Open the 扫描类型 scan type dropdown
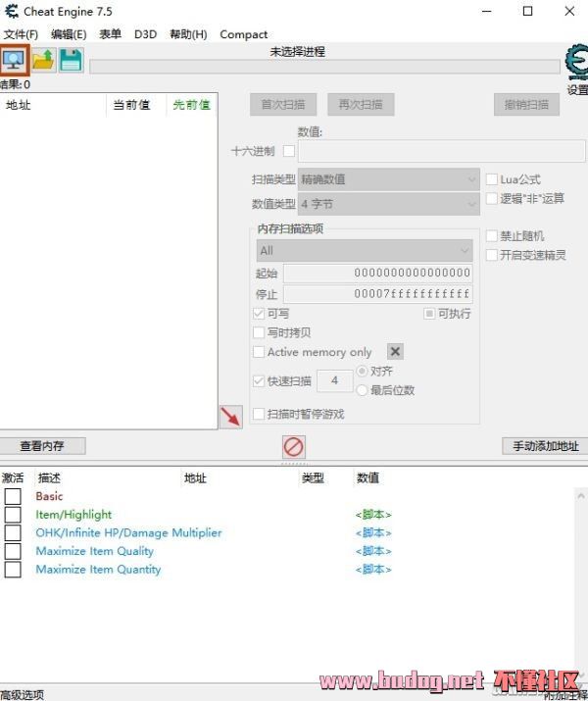Screen dimensions: 588x701 [389, 179]
